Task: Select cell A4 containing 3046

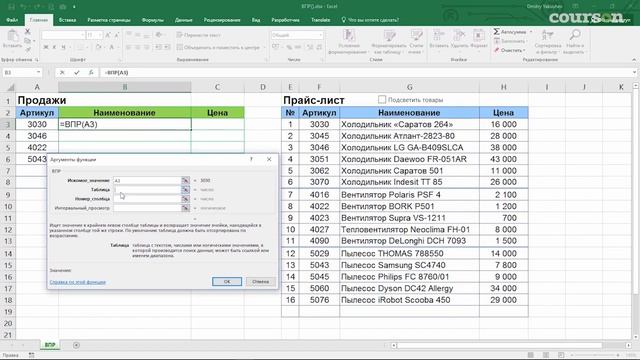Action: pos(37,136)
